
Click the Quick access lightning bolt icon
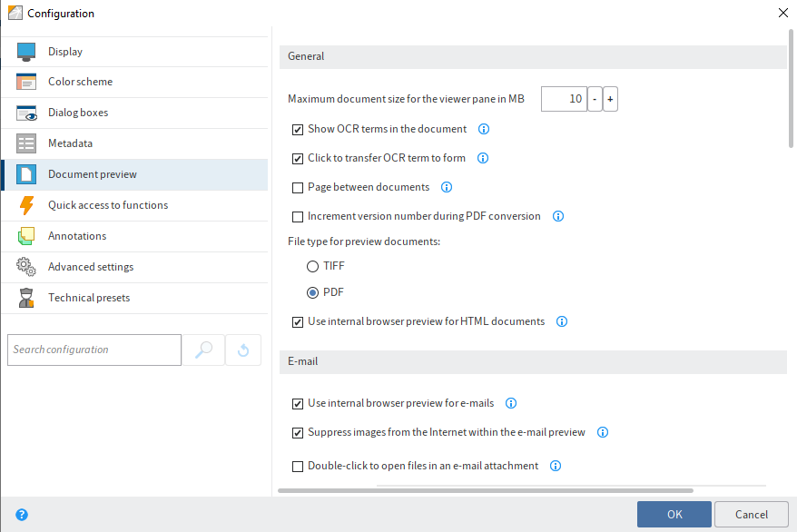[x=26, y=205]
